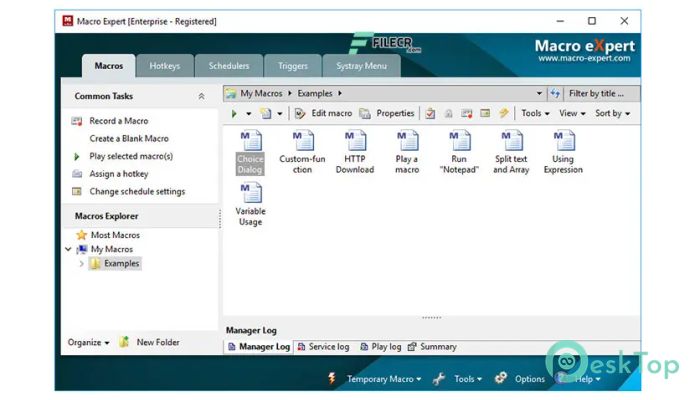Switch to the Macros tab

click(x=108, y=66)
